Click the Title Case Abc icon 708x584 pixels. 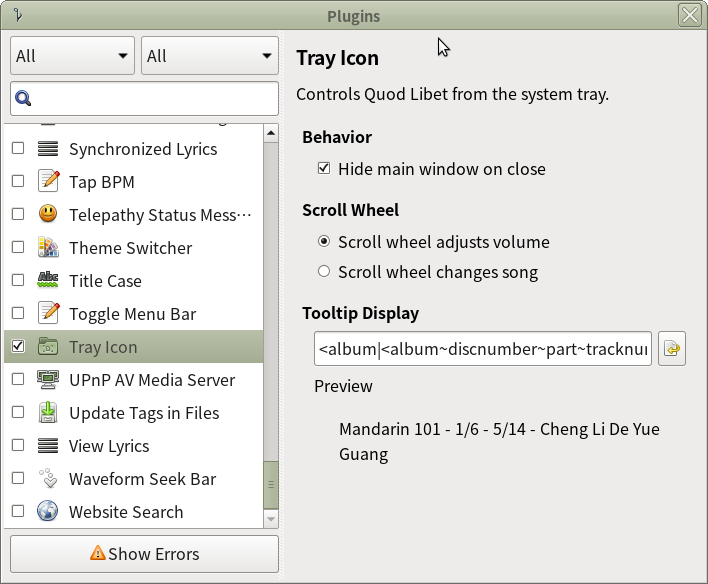[x=48, y=281]
